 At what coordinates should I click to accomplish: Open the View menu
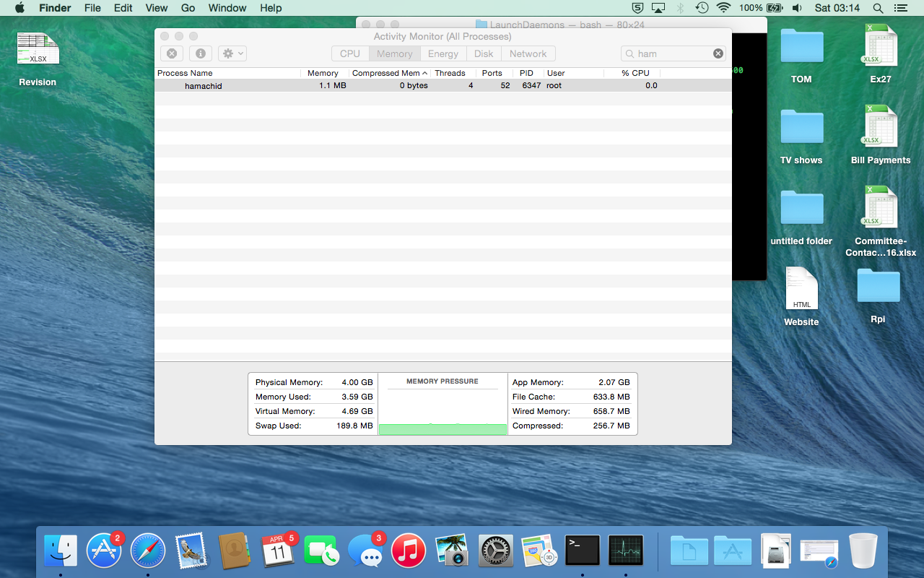pyautogui.click(x=157, y=8)
